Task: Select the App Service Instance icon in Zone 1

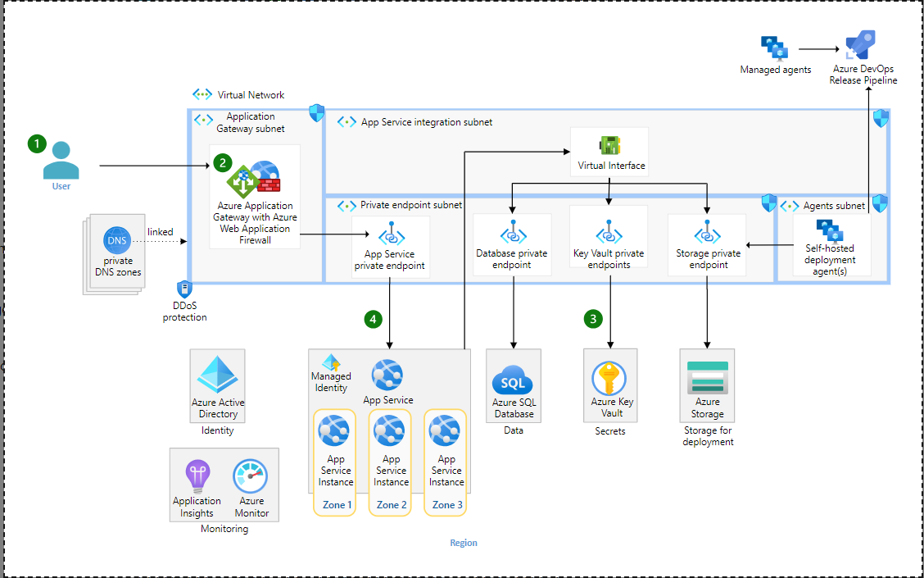Action: tap(334, 430)
